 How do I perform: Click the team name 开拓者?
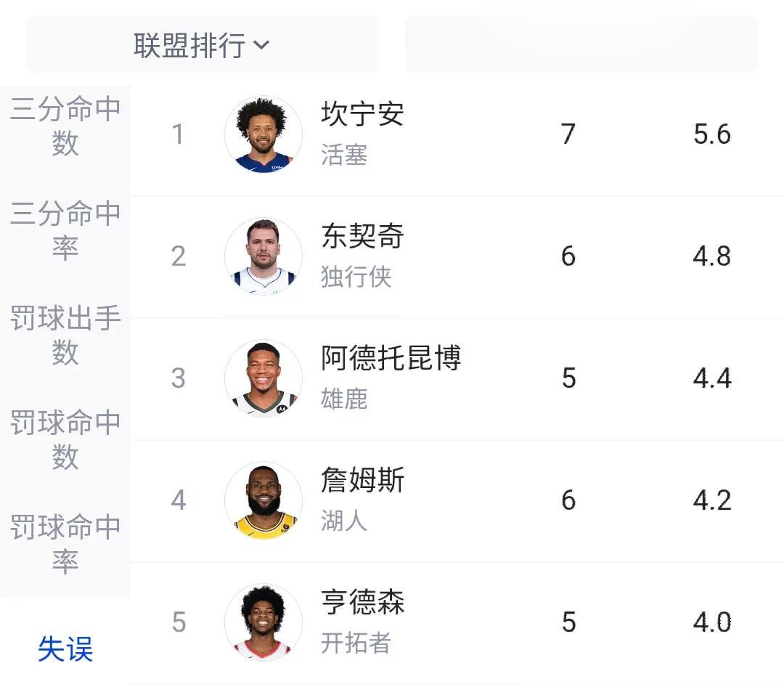(356, 643)
